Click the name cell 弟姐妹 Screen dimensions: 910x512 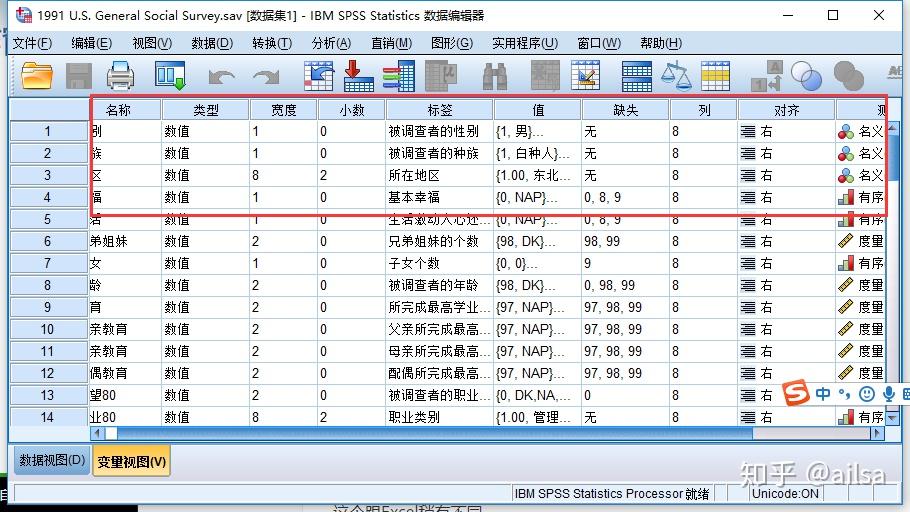point(125,241)
